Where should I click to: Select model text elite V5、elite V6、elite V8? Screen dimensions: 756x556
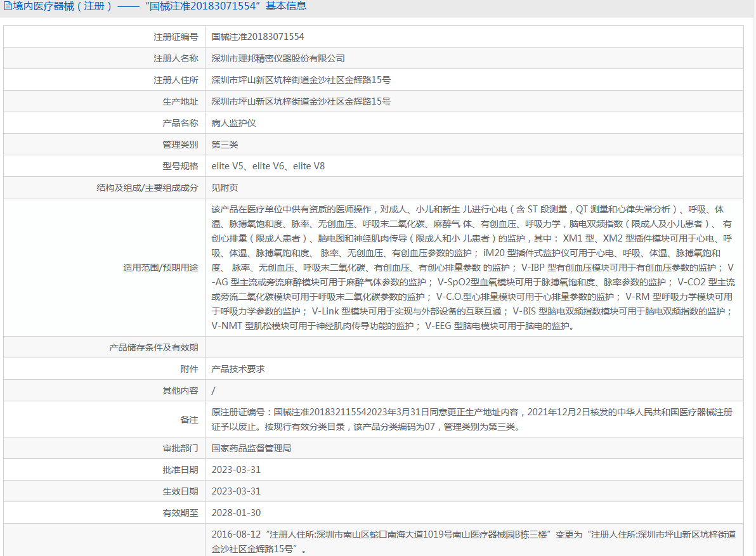click(x=268, y=166)
